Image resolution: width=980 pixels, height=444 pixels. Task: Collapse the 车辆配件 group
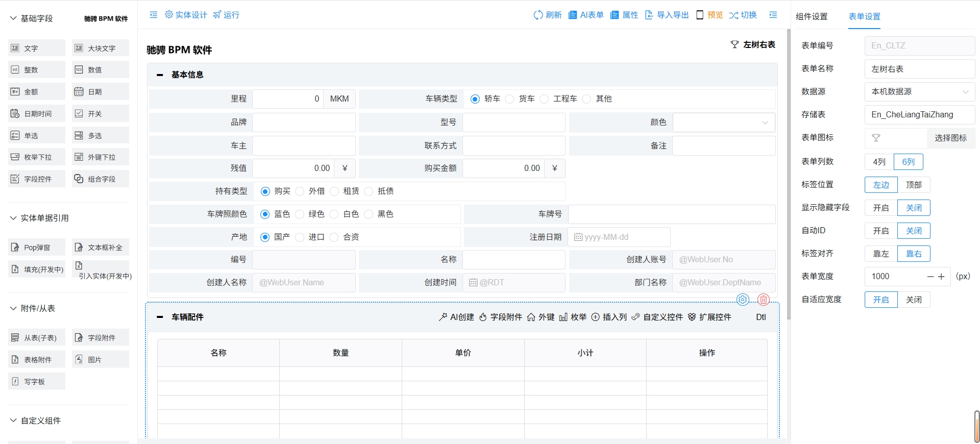click(x=160, y=317)
